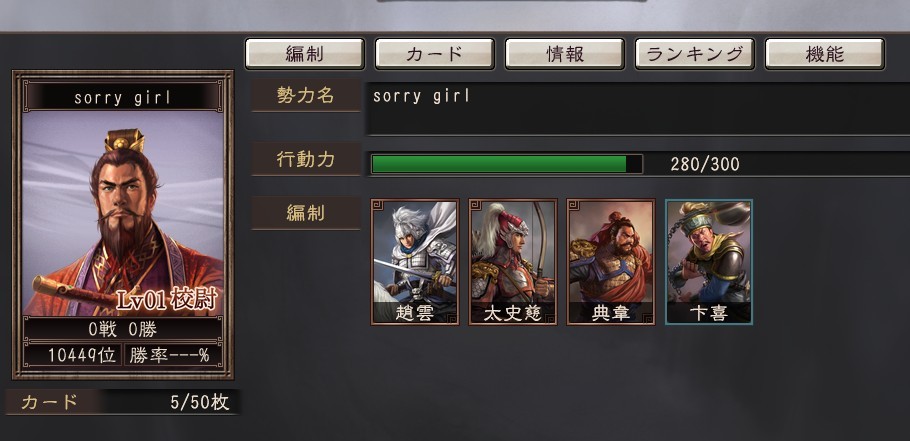This screenshot has height=441, width=910.
Task: Open the 機能 menu button
Action: coord(825,54)
